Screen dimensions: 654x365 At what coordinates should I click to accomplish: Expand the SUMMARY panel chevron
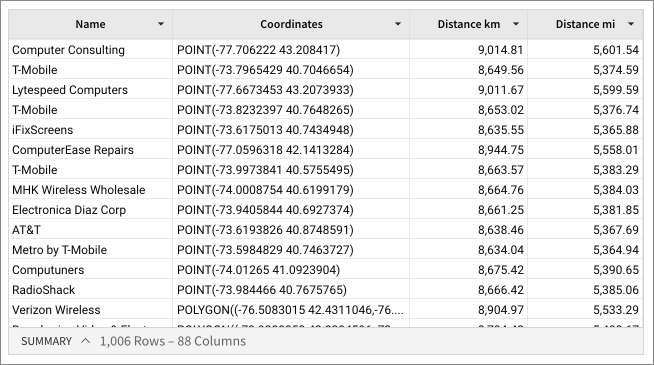point(86,341)
